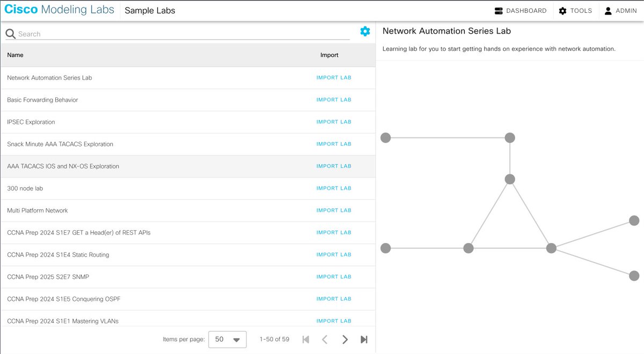Click the Cisco Modeling Labs logo
The height and width of the screenshot is (354, 644).
click(59, 10)
